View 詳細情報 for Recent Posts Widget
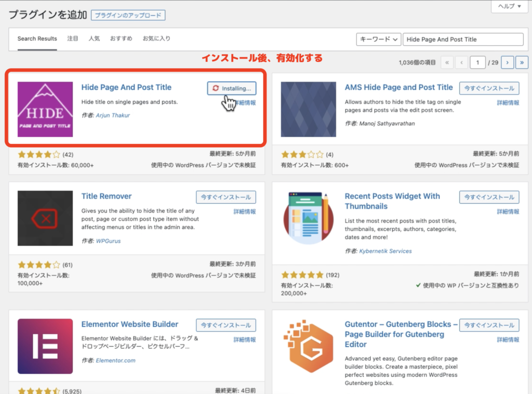532x394 pixels. pyautogui.click(x=508, y=212)
